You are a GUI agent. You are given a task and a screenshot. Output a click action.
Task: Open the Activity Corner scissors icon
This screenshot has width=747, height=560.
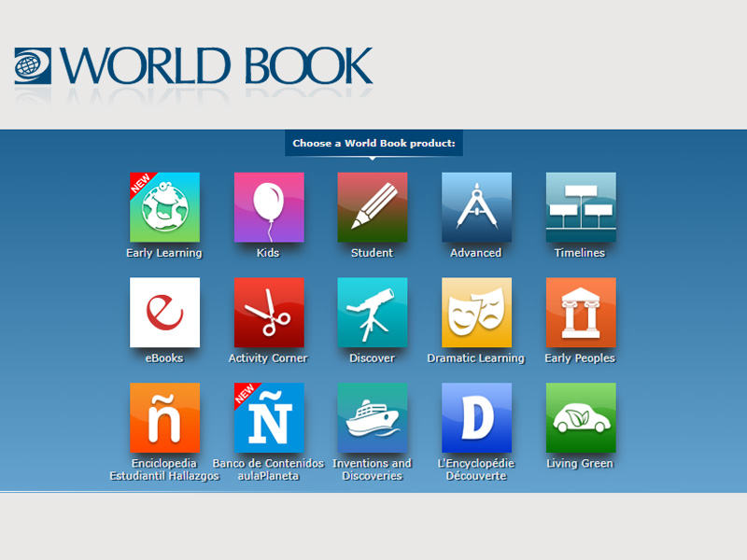(269, 313)
